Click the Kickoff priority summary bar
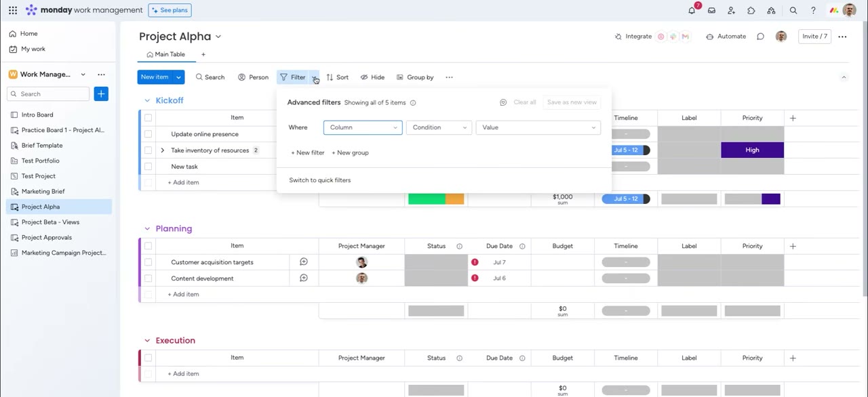This screenshot has height=397, width=868. (752, 198)
